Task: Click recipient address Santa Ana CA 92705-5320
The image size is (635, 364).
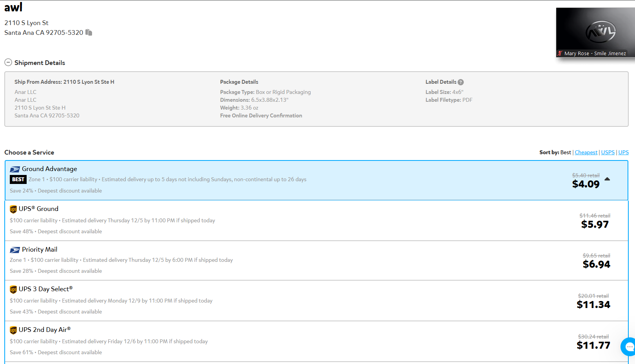Action: point(44,32)
